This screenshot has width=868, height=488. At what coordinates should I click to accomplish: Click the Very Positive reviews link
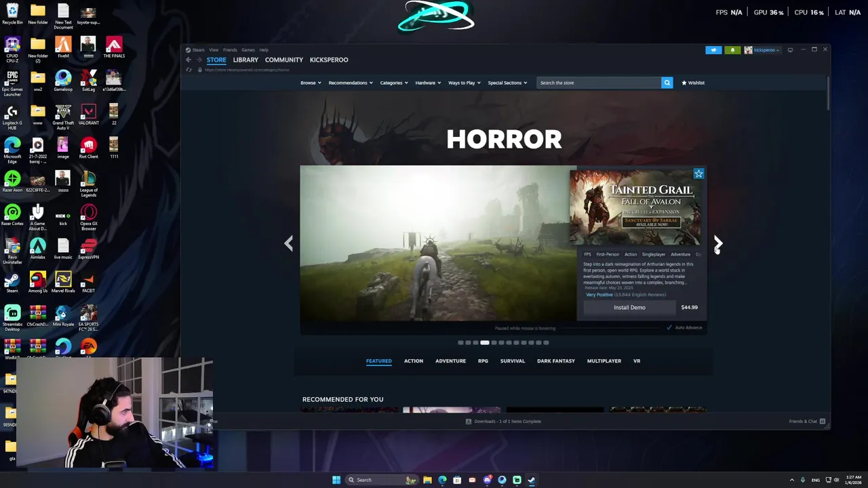pyautogui.click(x=599, y=295)
